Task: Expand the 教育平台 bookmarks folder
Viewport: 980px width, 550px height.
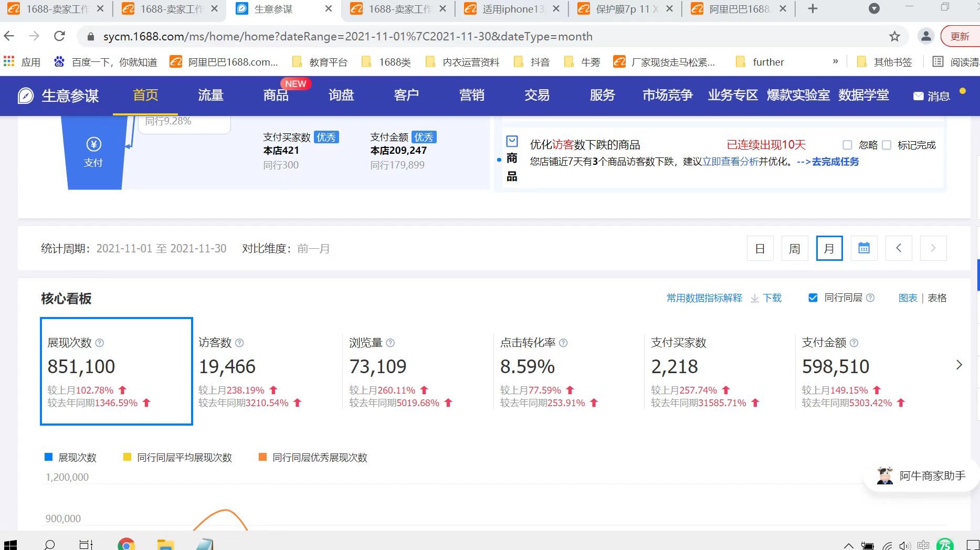Action: coord(320,62)
